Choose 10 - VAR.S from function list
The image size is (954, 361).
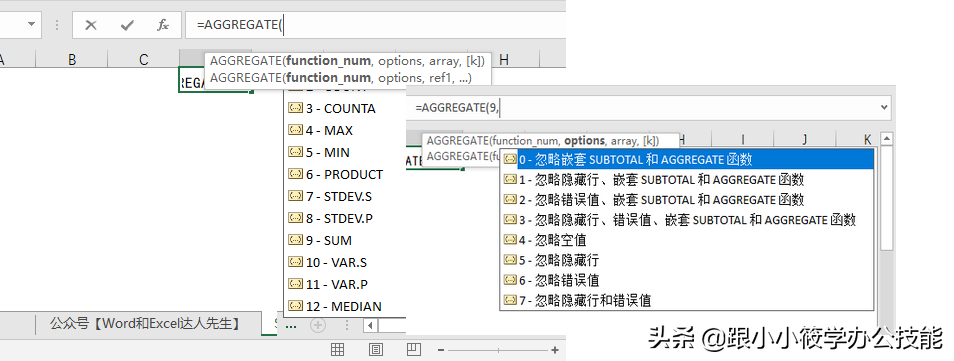pos(344,262)
